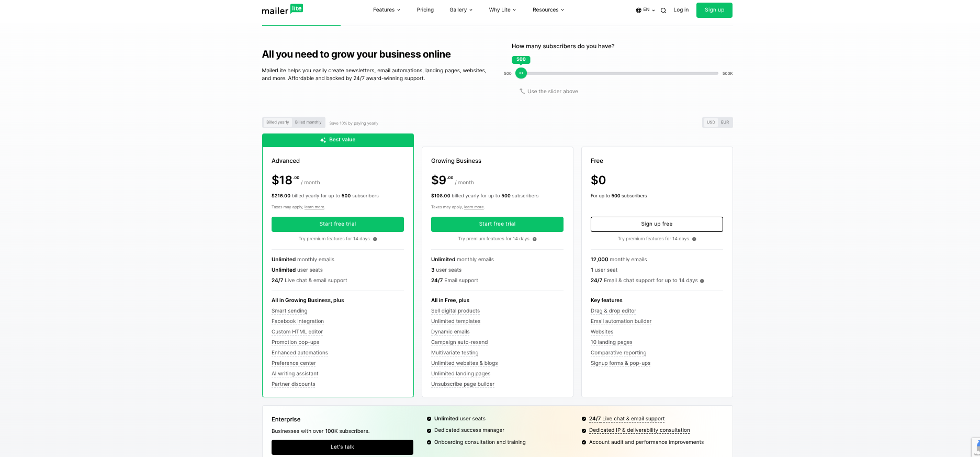
Task: Switch to Billed monthly
Action: (308, 122)
